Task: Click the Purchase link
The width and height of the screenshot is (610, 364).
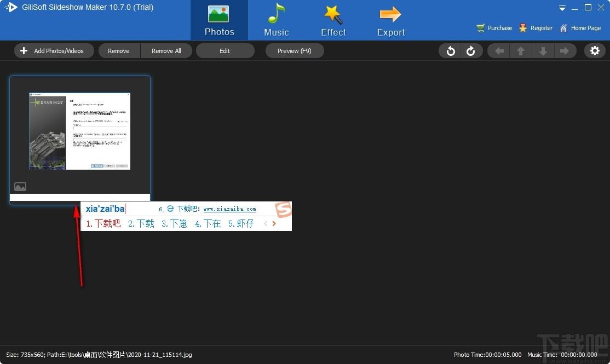Action: (494, 28)
